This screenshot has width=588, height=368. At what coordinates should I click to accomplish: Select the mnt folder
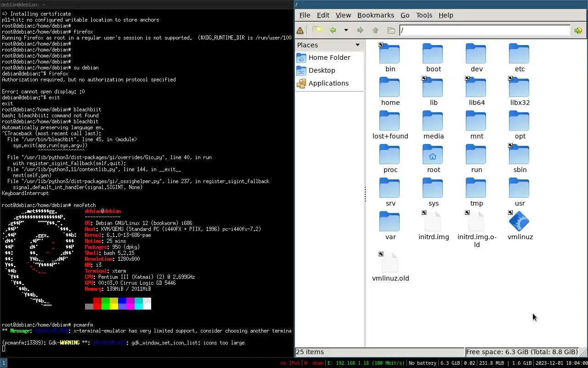[x=476, y=121]
